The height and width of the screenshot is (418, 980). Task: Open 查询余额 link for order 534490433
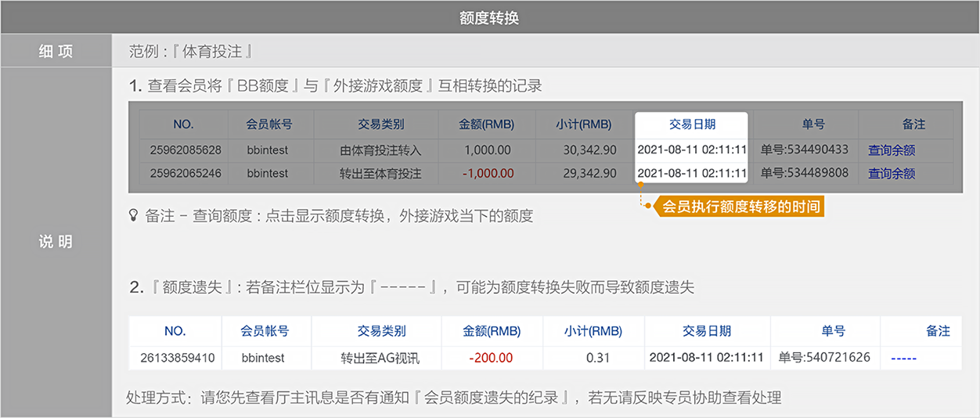[892, 150]
